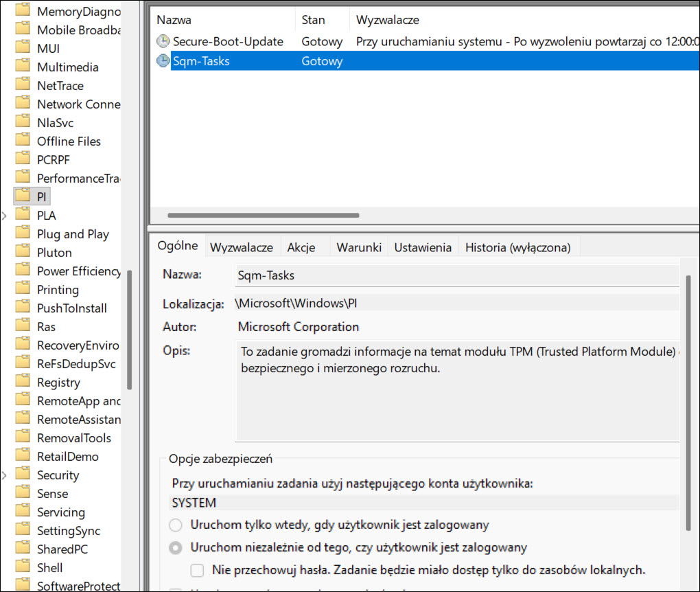Expand the PLA folder tree node

(x=5, y=216)
